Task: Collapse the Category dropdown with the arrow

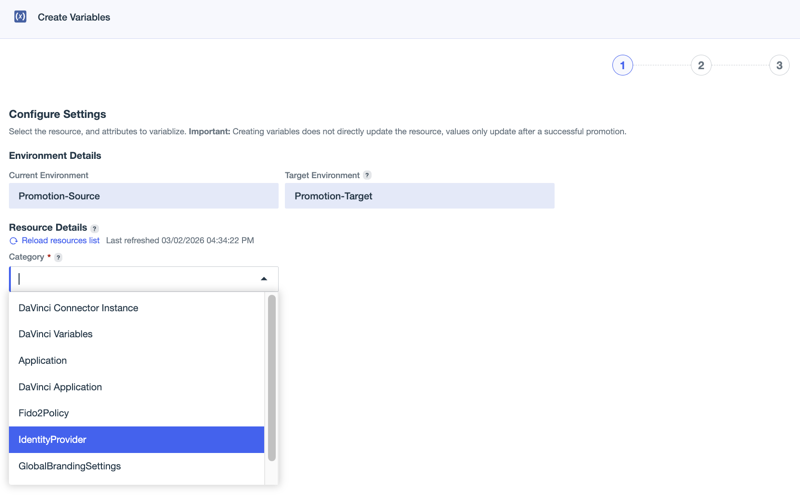Action: tap(264, 279)
